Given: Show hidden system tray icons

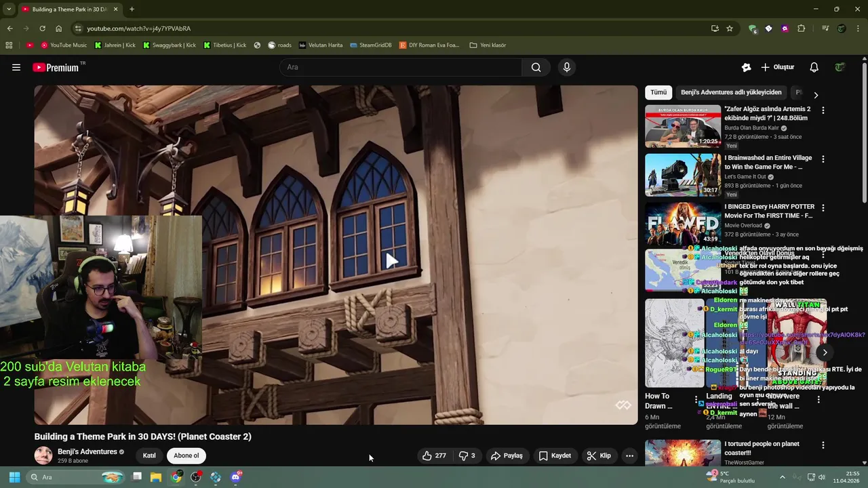Looking at the screenshot, I should pyautogui.click(x=782, y=477).
